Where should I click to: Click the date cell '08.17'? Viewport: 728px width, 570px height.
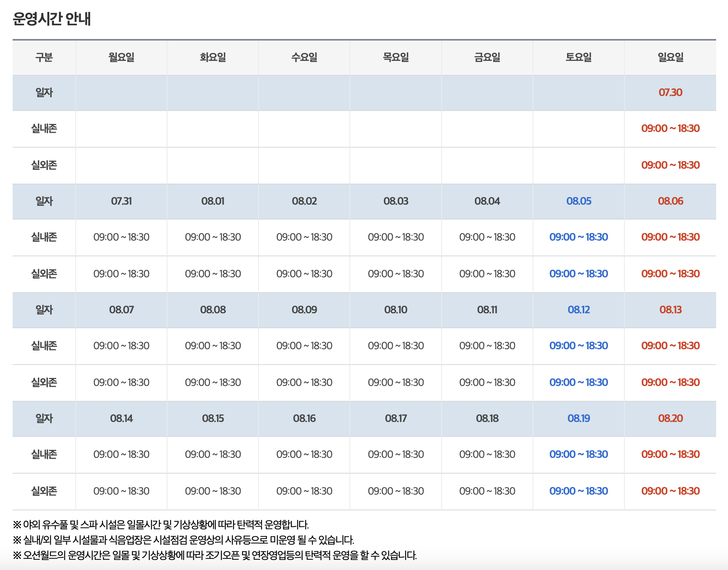point(396,419)
